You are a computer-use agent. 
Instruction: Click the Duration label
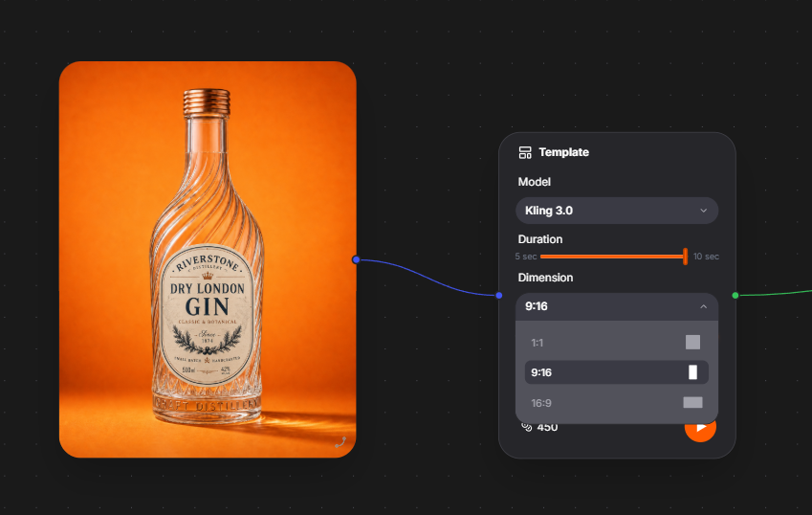coord(540,239)
